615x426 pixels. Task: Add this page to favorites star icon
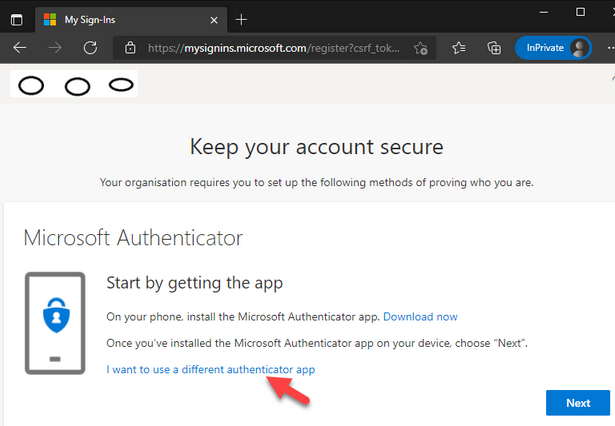coord(421,48)
